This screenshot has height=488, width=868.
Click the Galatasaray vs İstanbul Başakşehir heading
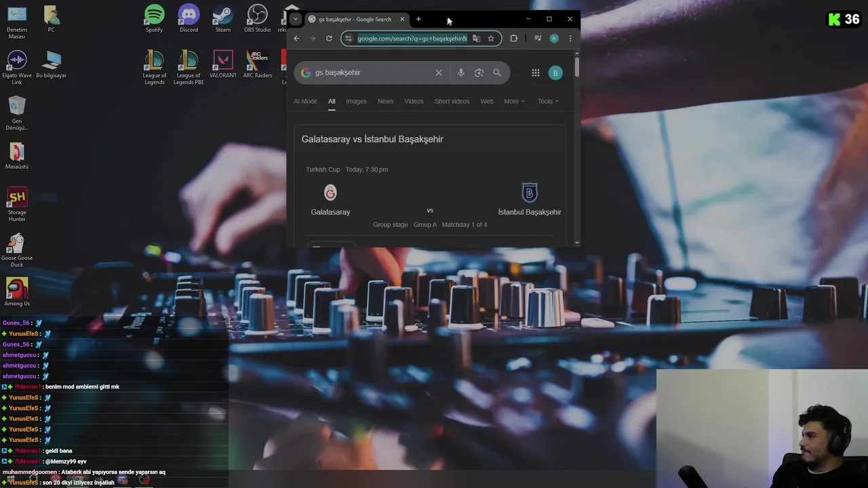point(372,139)
